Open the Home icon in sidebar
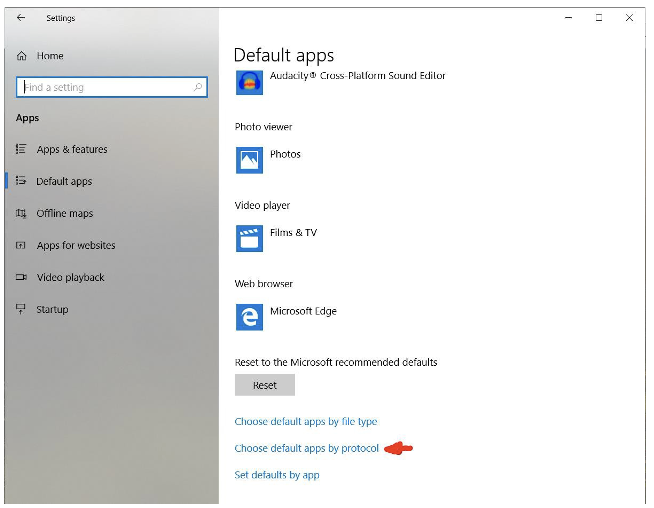654x508 pixels. tap(21, 56)
